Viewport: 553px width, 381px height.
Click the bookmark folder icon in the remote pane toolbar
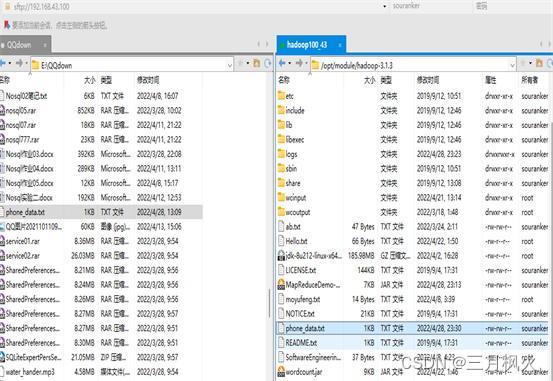pos(539,64)
